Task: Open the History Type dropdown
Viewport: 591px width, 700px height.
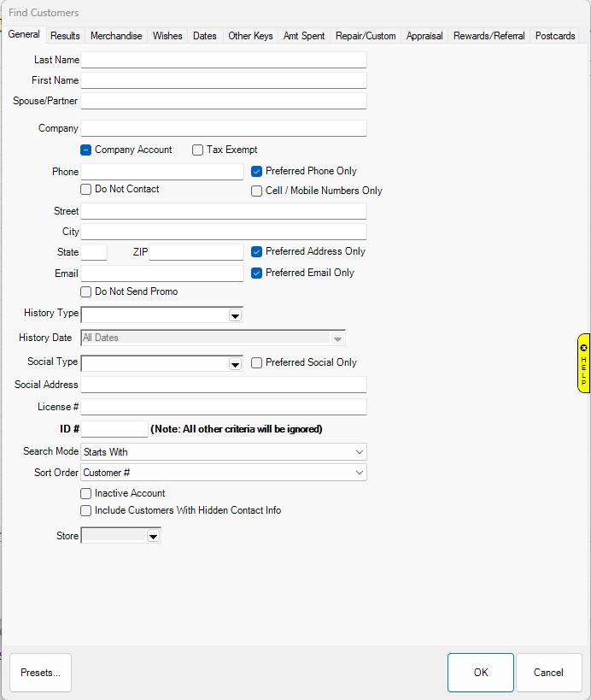Action: click(235, 315)
